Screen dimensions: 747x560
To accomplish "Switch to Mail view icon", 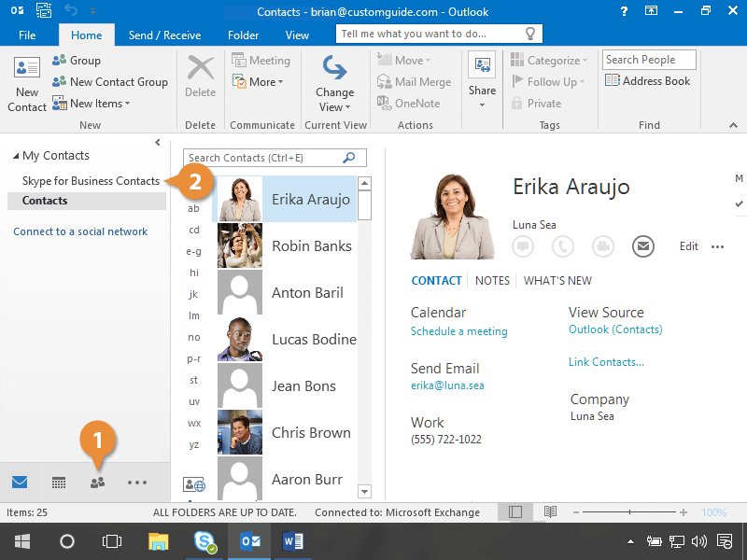I will coord(20,483).
